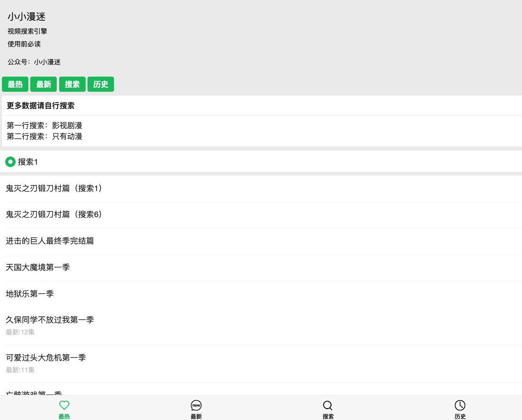Viewport: 522px width, 420px height.
Task: Switch to bottom 历史 tab label
Action: [x=460, y=416]
